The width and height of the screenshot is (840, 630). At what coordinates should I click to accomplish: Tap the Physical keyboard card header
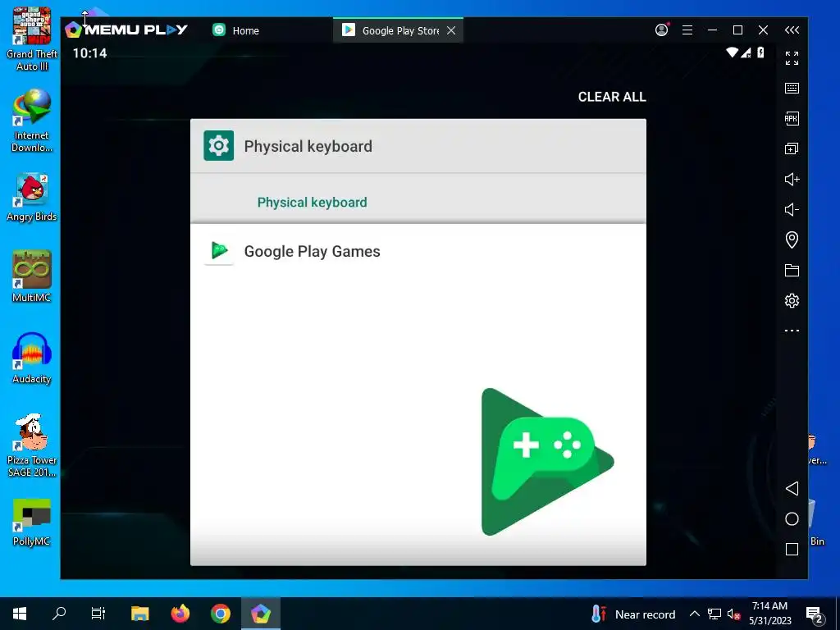418,146
